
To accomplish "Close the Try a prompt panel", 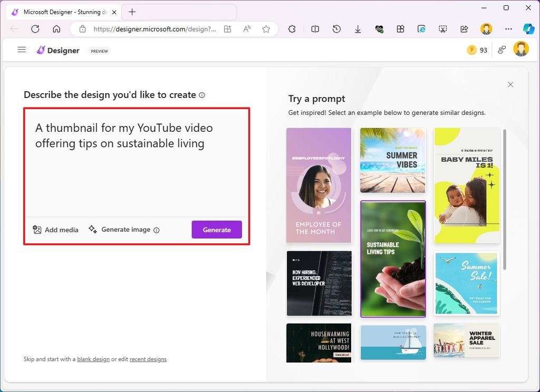I will click(x=510, y=84).
